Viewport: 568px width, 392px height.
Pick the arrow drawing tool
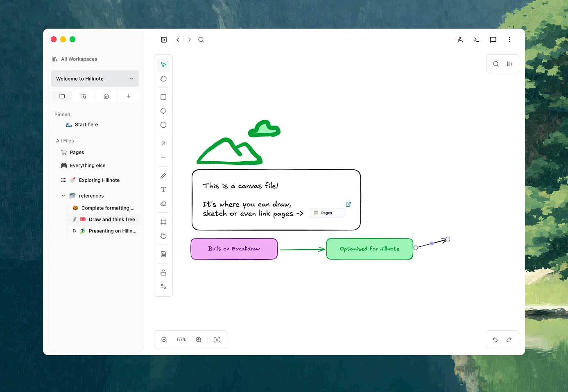163,143
